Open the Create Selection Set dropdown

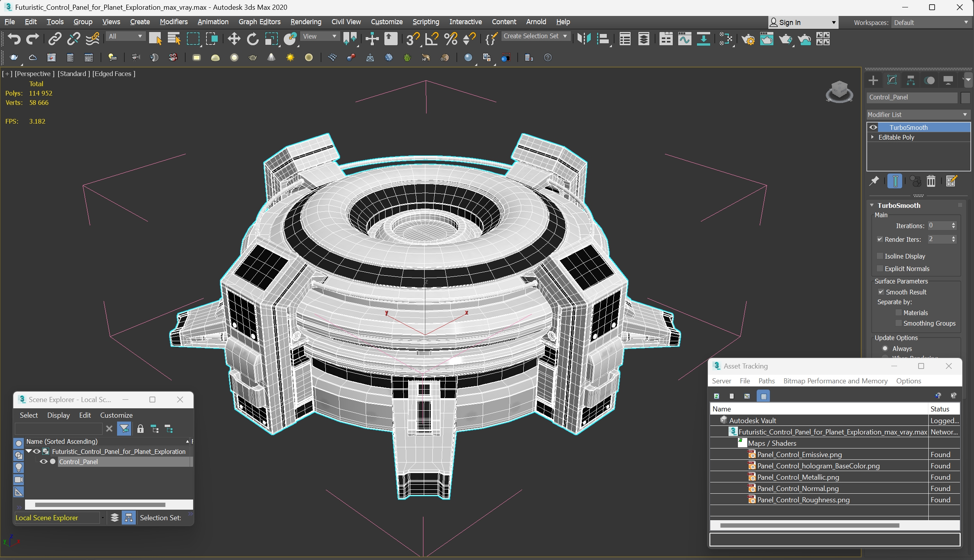(x=535, y=36)
